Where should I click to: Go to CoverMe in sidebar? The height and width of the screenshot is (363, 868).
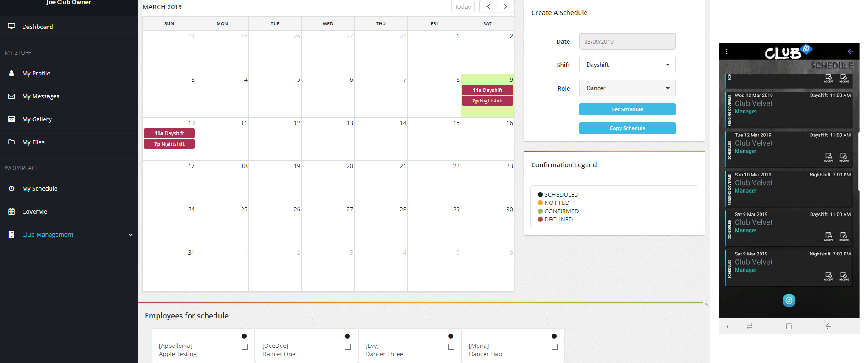click(35, 211)
